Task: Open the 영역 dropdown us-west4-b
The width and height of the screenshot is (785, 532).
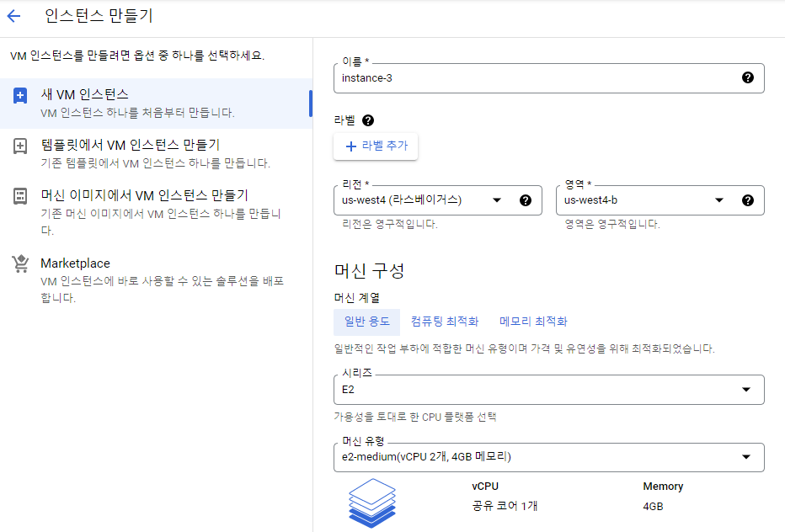Action: tap(660, 200)
